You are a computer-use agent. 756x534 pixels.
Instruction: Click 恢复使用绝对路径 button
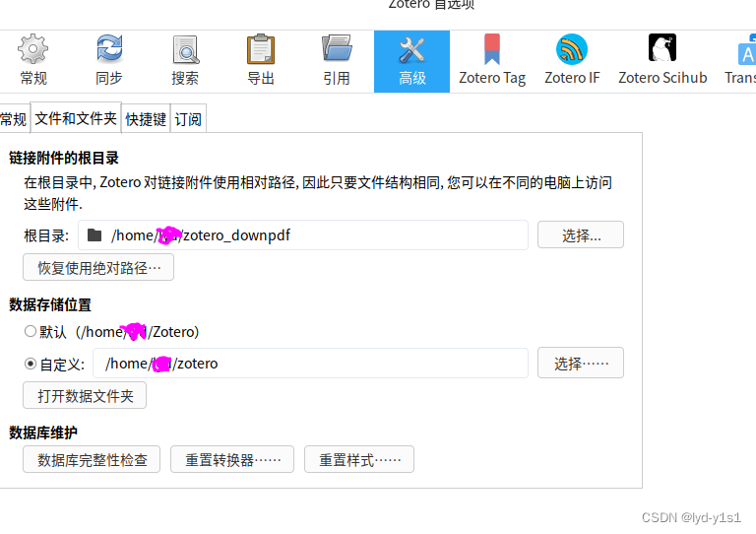(x=98, y=267)
